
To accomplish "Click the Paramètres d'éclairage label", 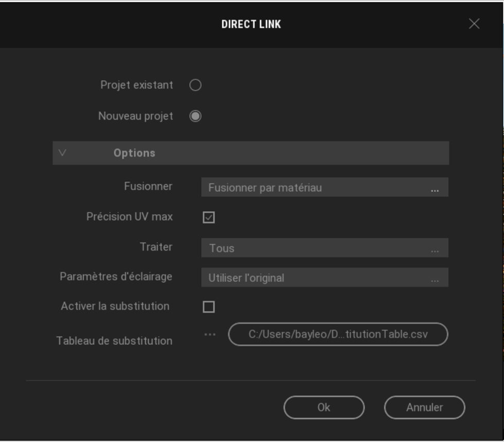I will coord(116,276).
